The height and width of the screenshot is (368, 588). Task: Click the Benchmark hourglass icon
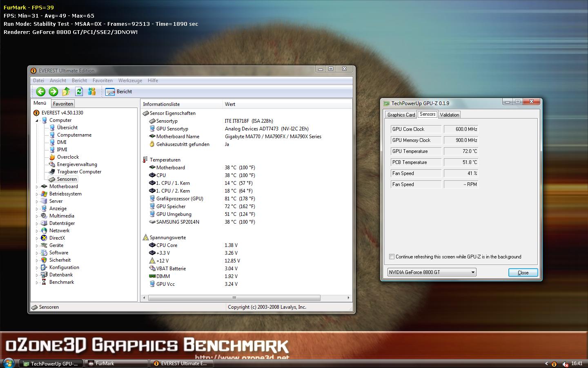click(44, 282)
